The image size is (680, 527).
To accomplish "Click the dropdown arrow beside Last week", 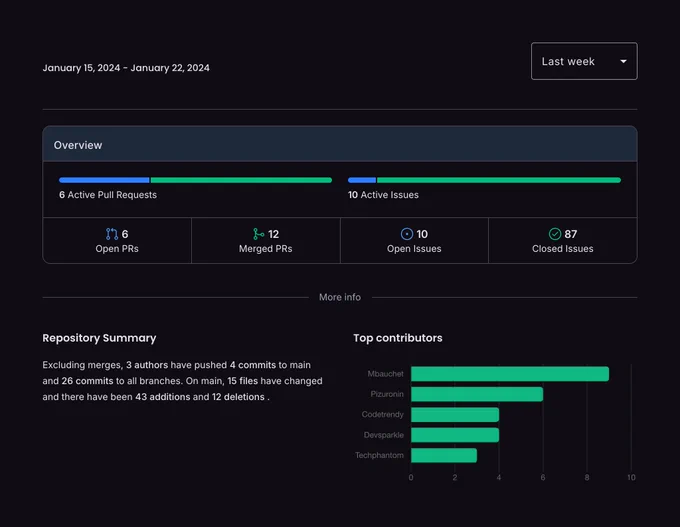I will (623, 62).
